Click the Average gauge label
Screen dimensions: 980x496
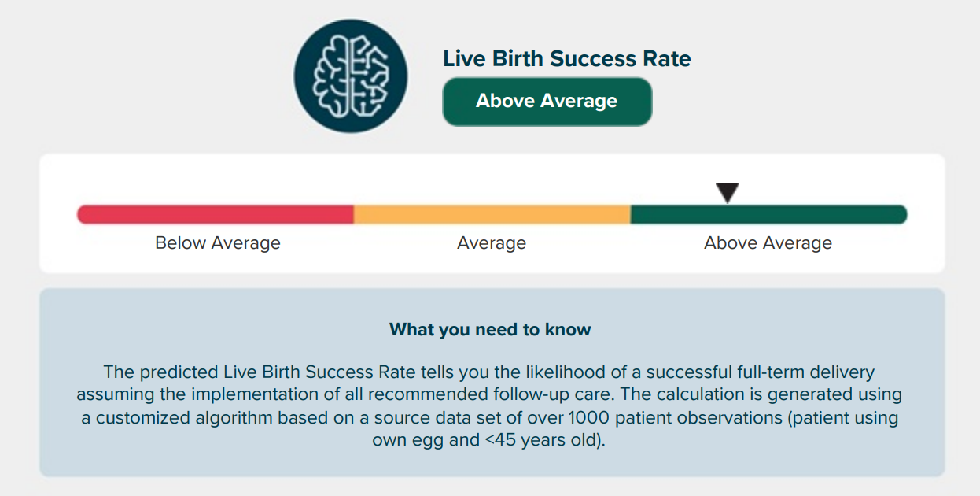[492, 243]
